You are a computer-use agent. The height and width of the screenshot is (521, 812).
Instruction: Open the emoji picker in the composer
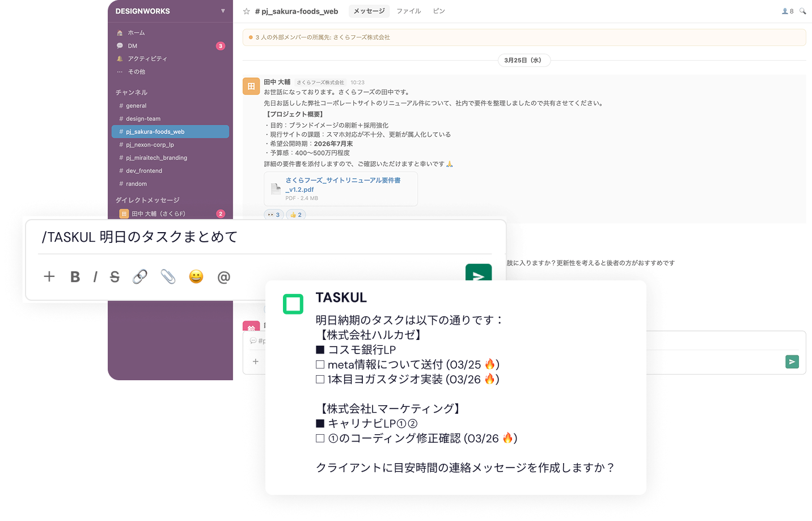196,276
